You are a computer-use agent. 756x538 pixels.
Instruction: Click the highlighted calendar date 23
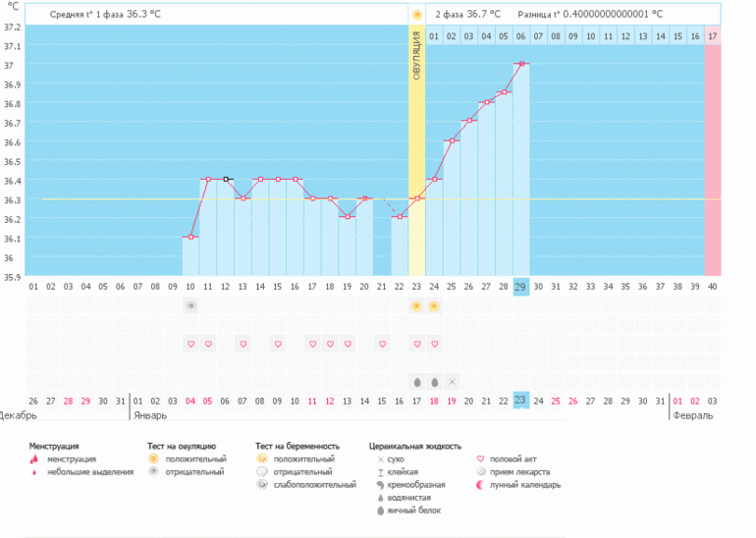click(521, 401)
